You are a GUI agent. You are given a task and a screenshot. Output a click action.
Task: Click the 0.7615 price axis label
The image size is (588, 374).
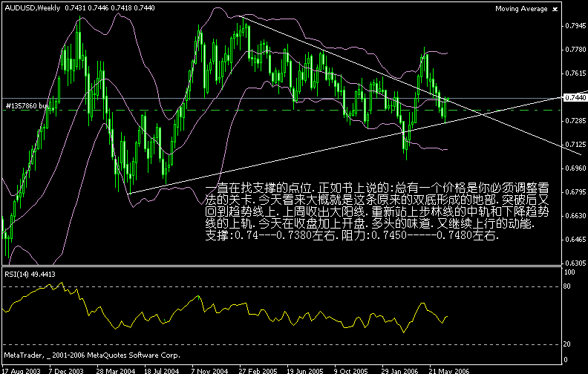coord(575,73)
